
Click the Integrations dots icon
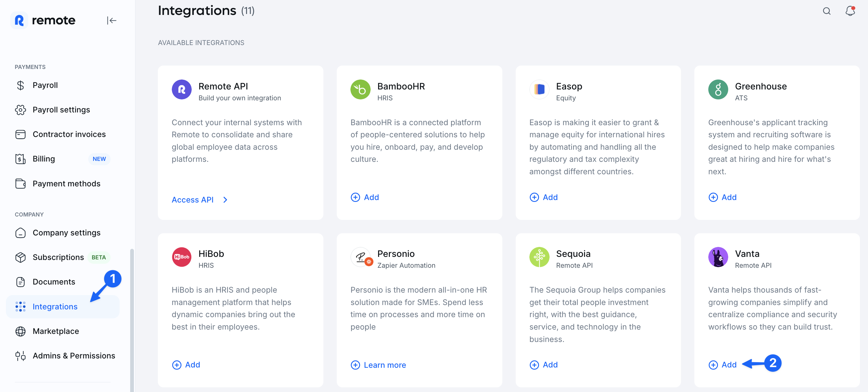coord(21,307)
